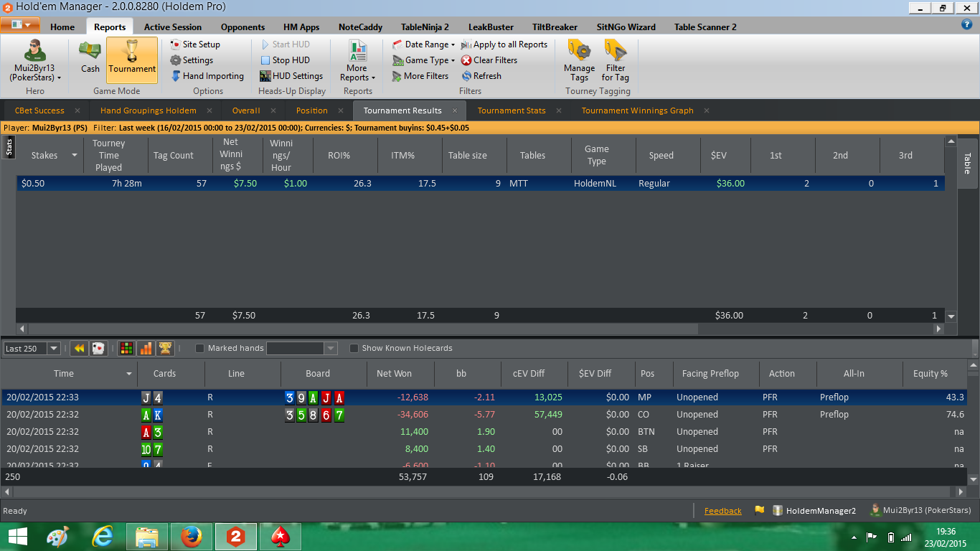Switch to Tournament Winnings Graph tab

pos(637,110)
